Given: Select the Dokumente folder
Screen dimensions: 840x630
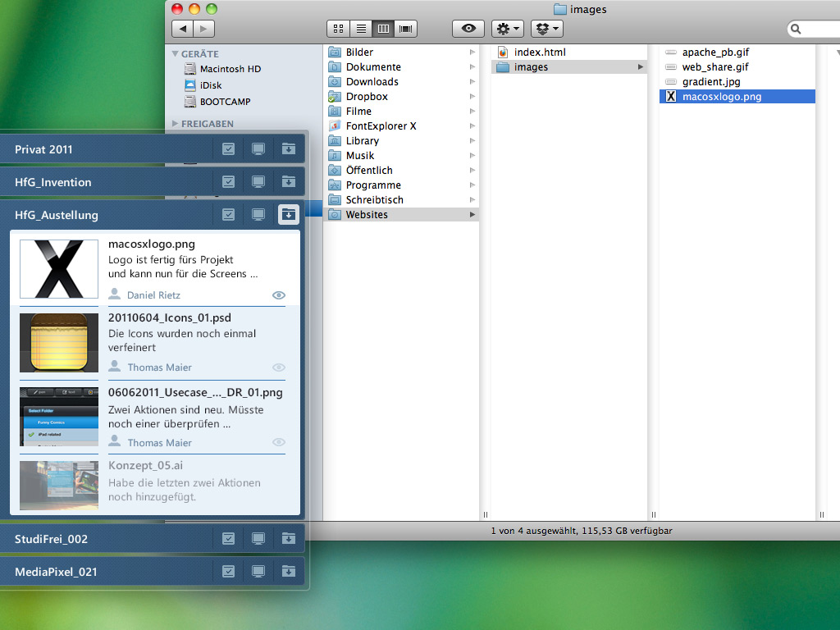Looking at the screenshot, I should click(x=400, y=67).
